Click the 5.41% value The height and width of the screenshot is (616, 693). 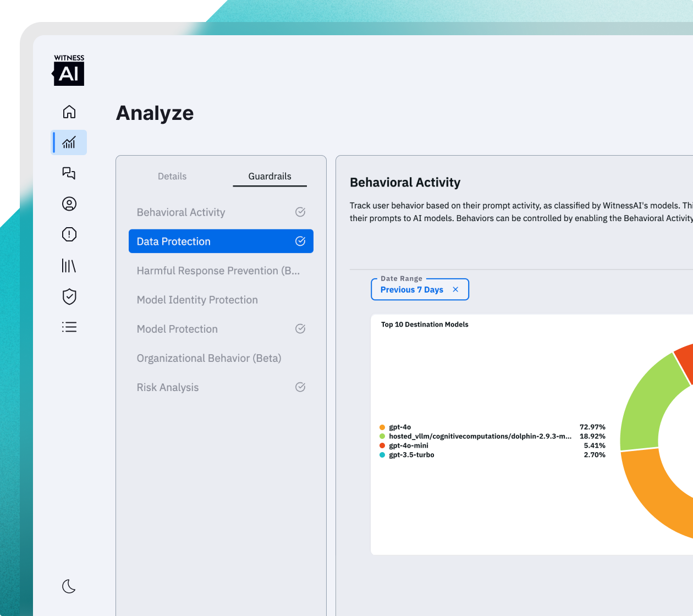point(595,446)
